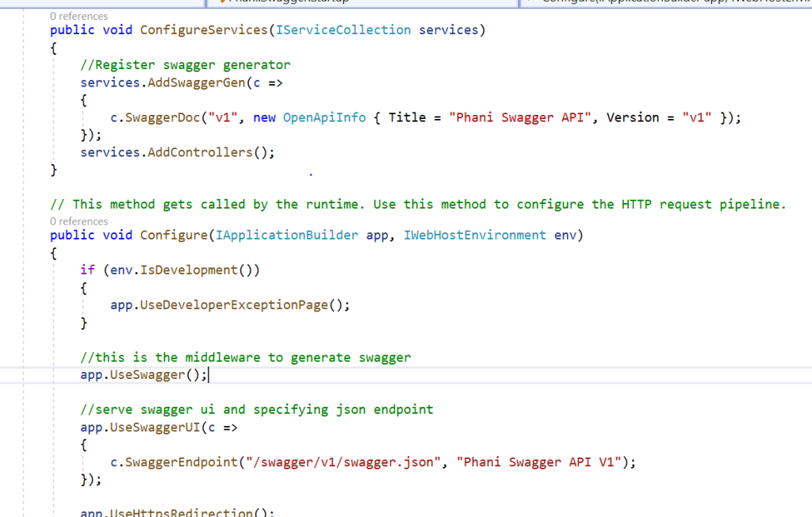Open the 0 references CodeLens above Configure method
Viewport: 812px width, 517px height.
click(79, 221)
